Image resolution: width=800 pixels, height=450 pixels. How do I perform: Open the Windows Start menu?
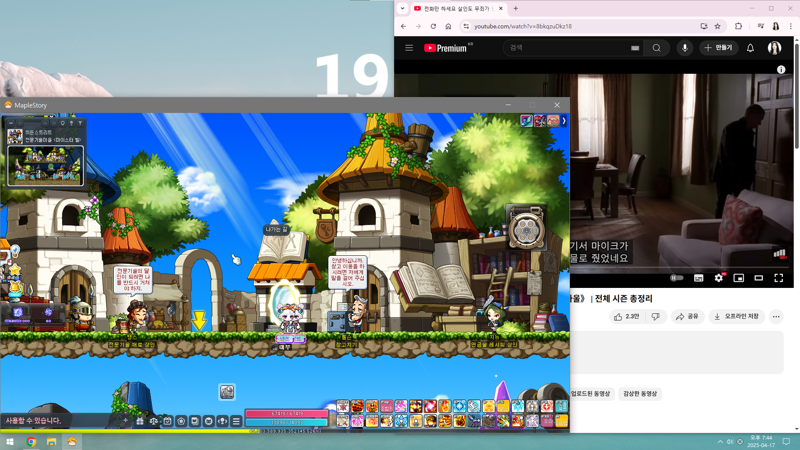click(x=10, y=442)
